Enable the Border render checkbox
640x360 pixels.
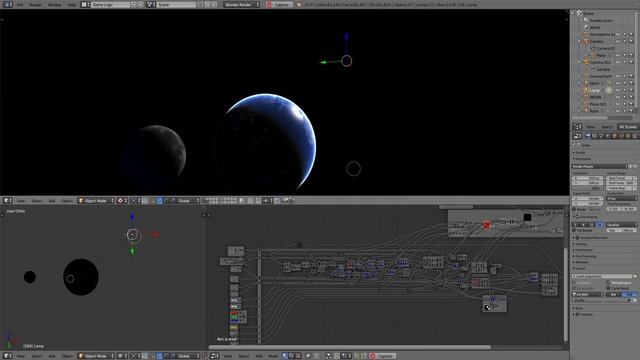point(574,209)
